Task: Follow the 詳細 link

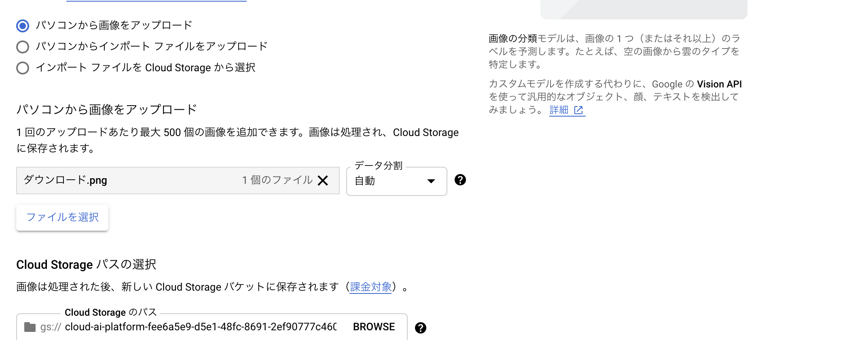Action: pyautogui.click(x=559, y=110)
